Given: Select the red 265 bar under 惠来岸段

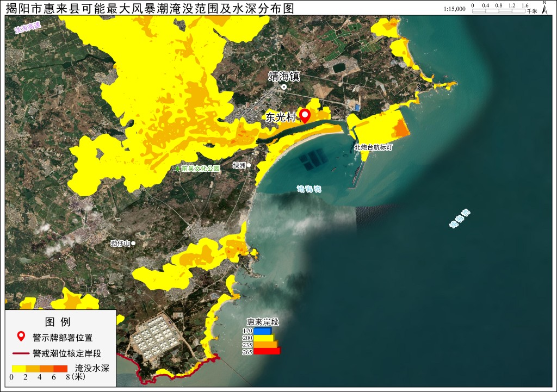Looking at the screenshot, I should coord(267,351).
